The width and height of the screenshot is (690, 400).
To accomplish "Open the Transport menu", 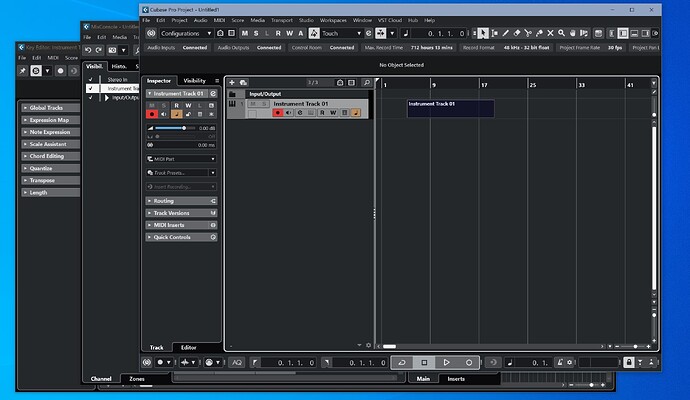I will (283, 20).
